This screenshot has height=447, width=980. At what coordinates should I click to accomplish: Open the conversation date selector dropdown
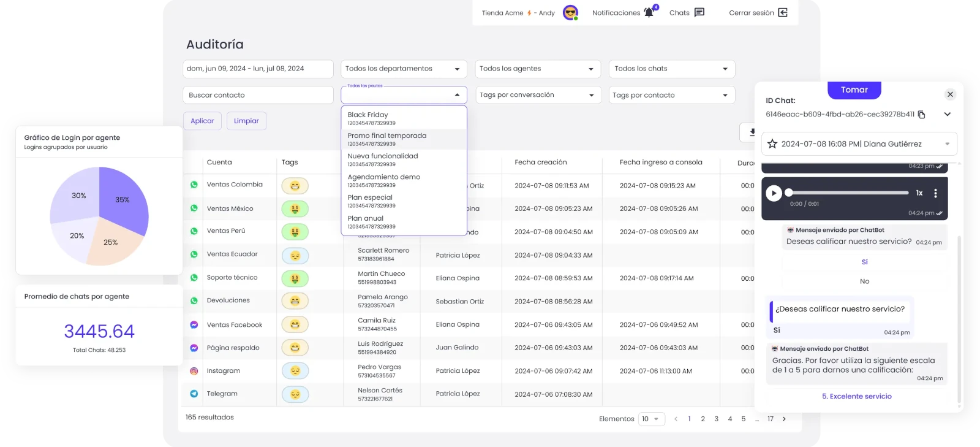pyautogui.click(x=859, y=144)
